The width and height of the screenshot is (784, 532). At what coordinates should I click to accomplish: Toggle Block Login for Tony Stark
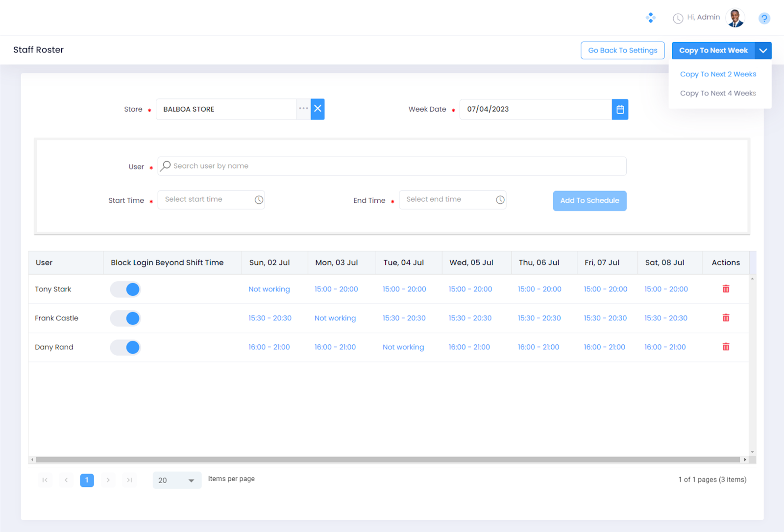[125, 290]
